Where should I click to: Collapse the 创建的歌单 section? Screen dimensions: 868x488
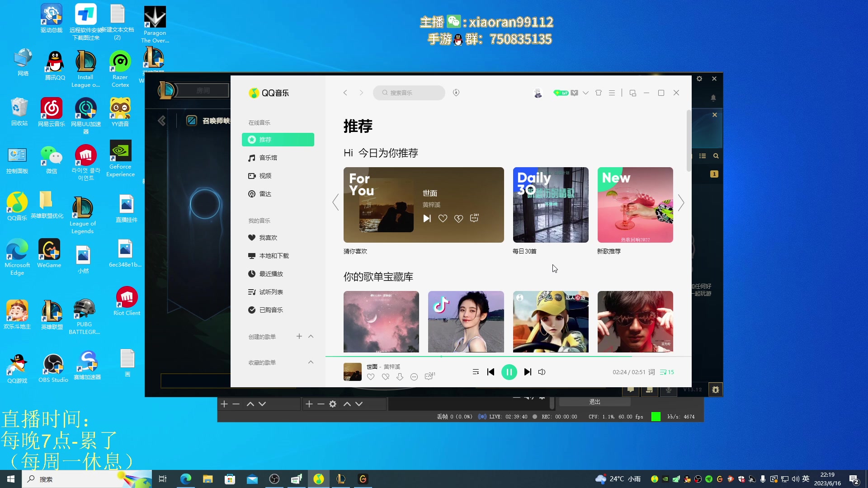(x=311, y=336)
